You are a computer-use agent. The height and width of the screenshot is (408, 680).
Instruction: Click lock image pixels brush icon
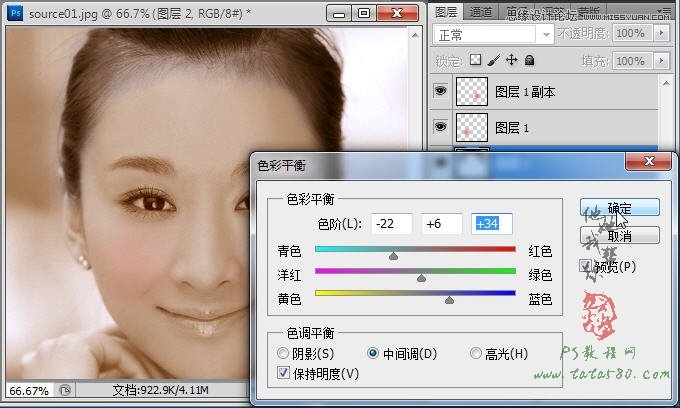point(493,60)
